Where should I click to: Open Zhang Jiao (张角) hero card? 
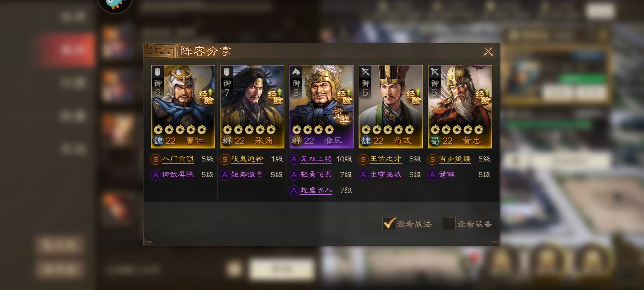(x=252, y=107)
